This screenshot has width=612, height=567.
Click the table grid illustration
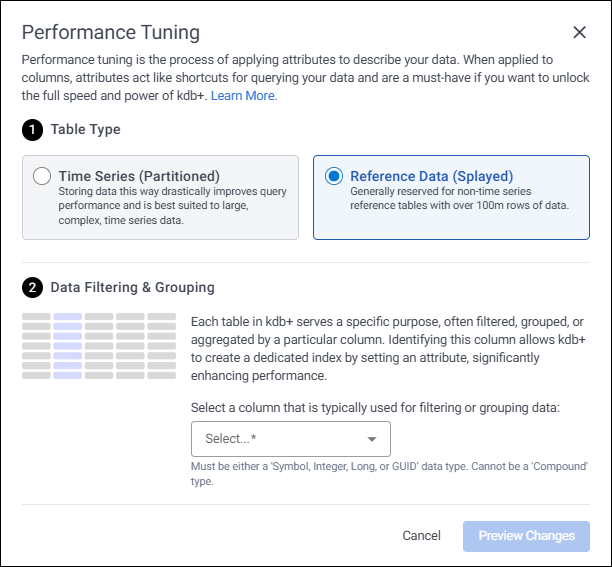coord(100,346)
